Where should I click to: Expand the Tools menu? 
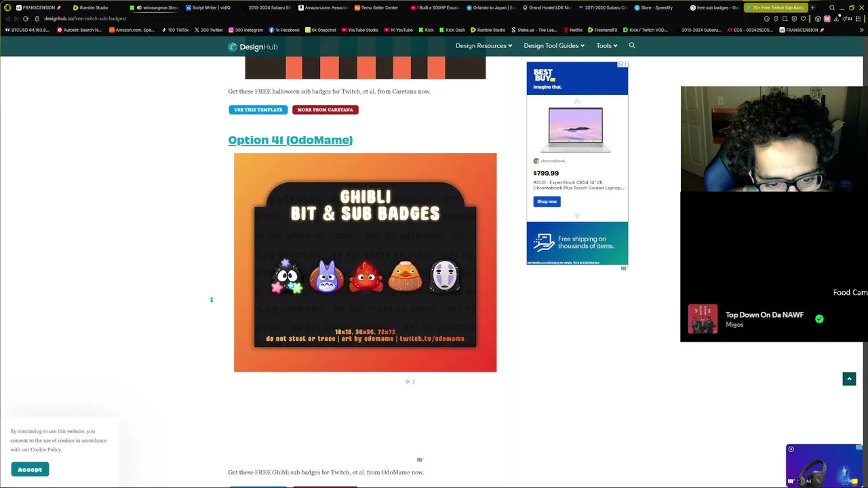606,45
